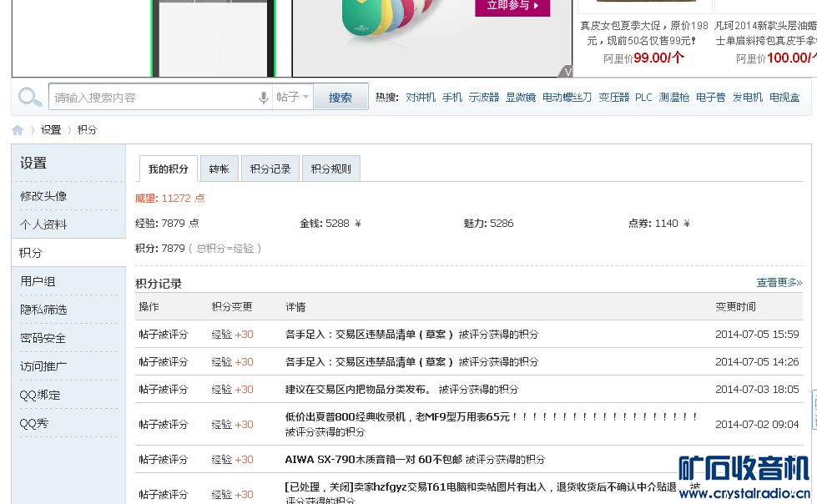Click hot search link 手机
This screenshot has width=817, height=504.
pos(451,98)
